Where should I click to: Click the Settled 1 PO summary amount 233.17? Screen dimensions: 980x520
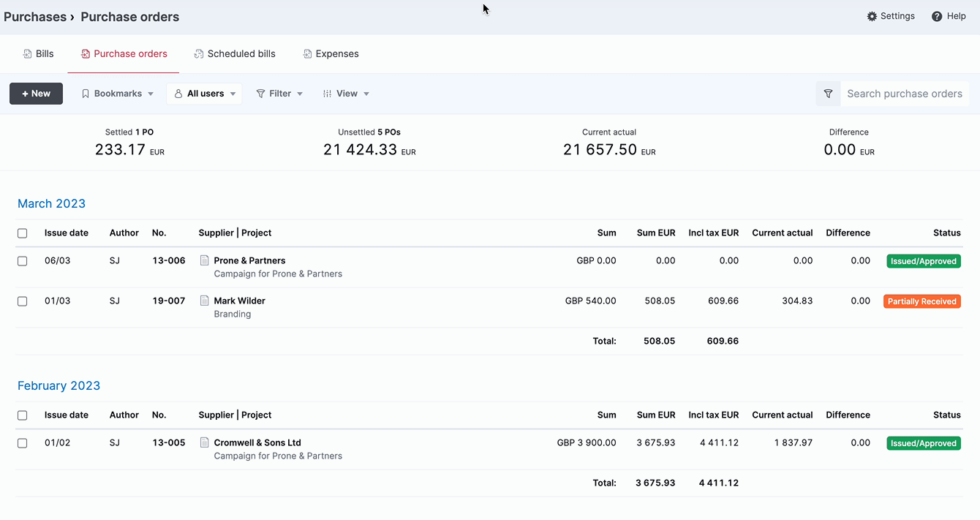(120, 150)
